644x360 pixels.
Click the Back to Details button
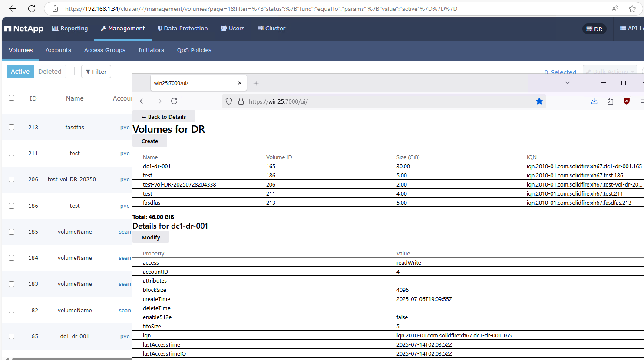(x=164, y=117)
